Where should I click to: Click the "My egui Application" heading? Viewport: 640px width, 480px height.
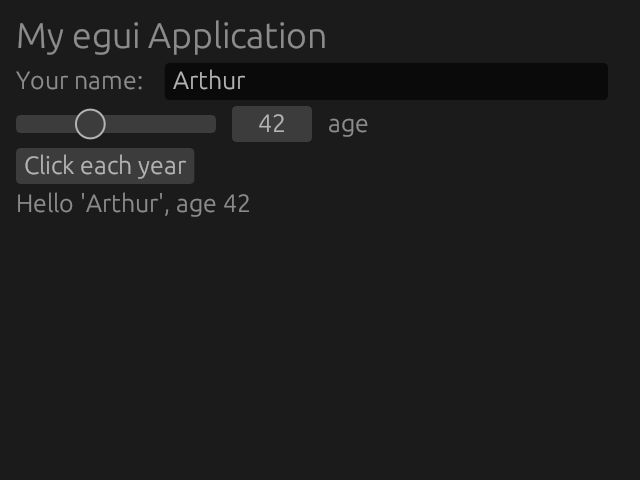point(171,37)
